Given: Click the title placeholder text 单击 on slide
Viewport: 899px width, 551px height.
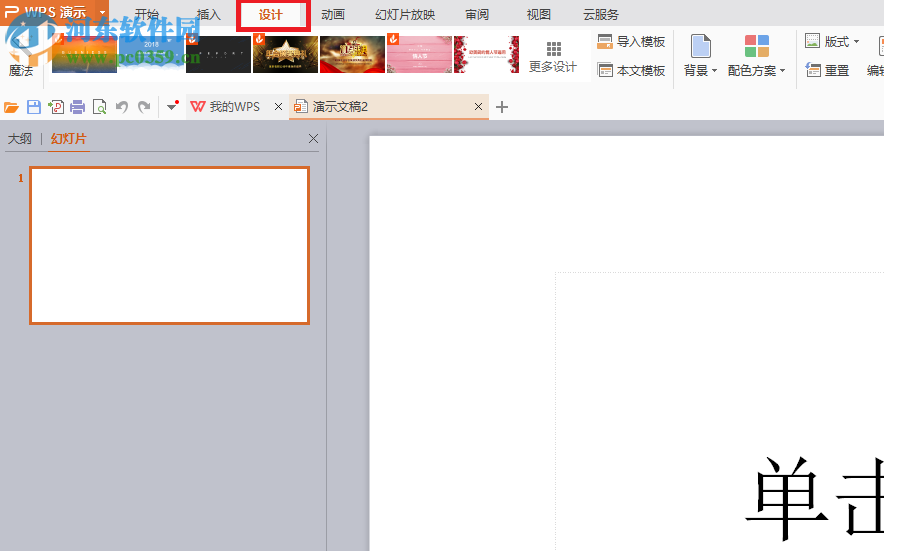Looking at the screenshot, I should tap(814, 498).
